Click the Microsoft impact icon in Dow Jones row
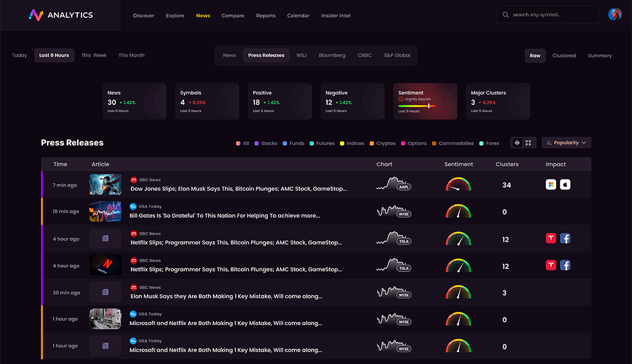This screenshot has height=364, width=632. coord(551,184)
